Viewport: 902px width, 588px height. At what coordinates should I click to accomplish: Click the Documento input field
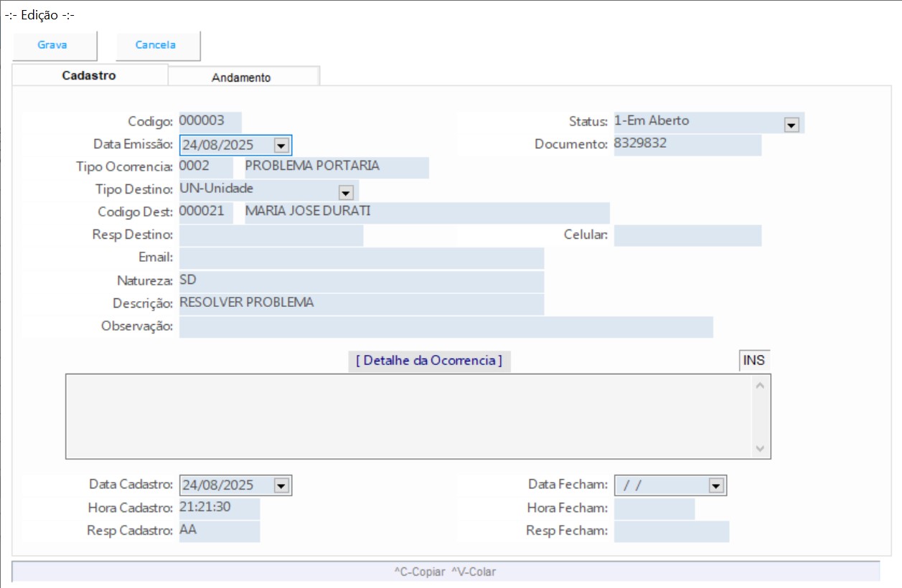click(687, 144)
